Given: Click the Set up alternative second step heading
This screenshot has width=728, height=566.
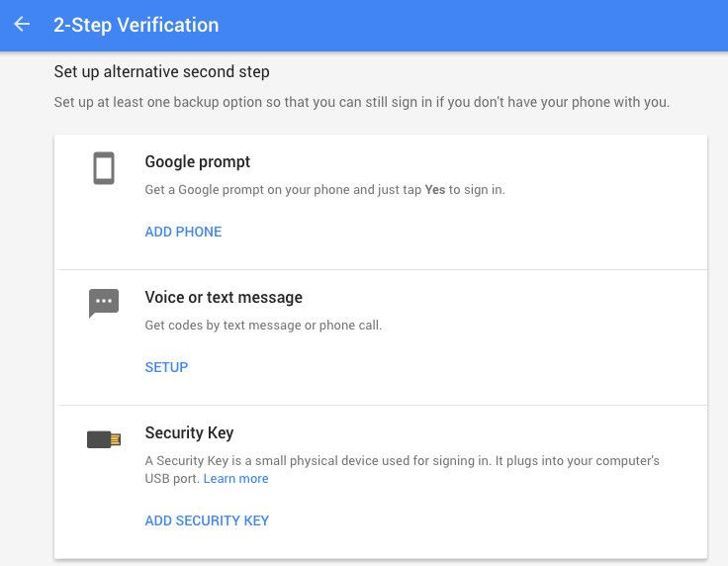Looking at the screenshot, I should point(161,72).
